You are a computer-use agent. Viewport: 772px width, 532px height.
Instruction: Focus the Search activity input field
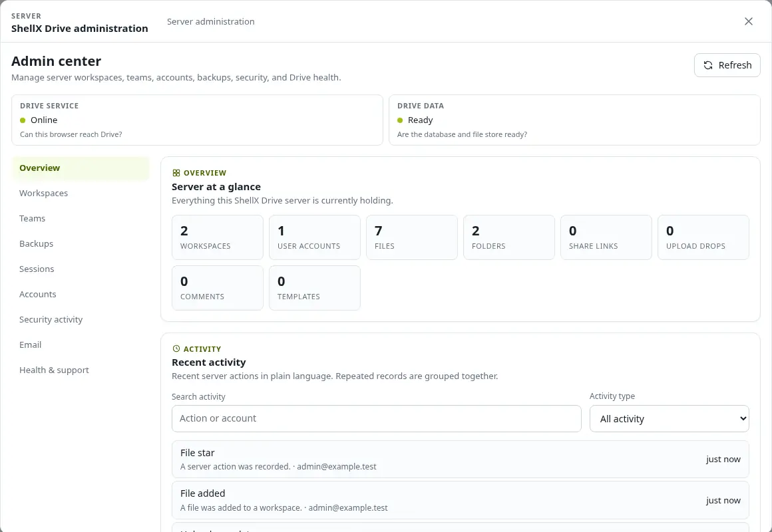click(x=376, y=419)
